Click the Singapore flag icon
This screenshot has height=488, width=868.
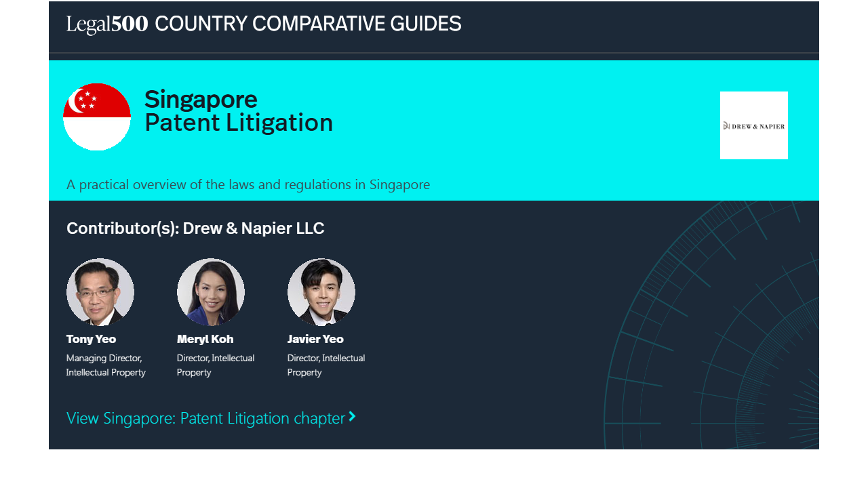click(x=97, y=117)
